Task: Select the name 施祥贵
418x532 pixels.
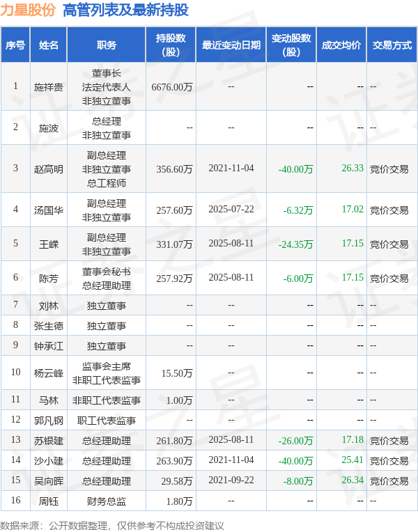Action: click(49, 87)
